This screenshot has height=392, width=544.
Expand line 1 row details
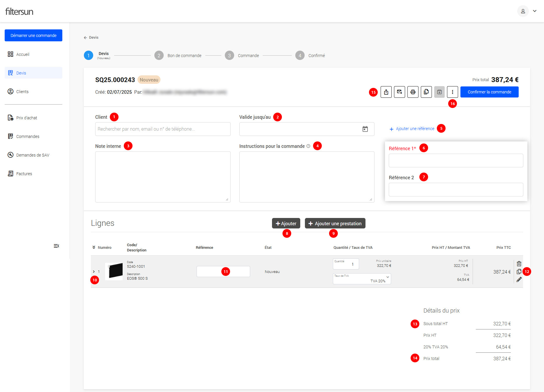coord(94,272)
